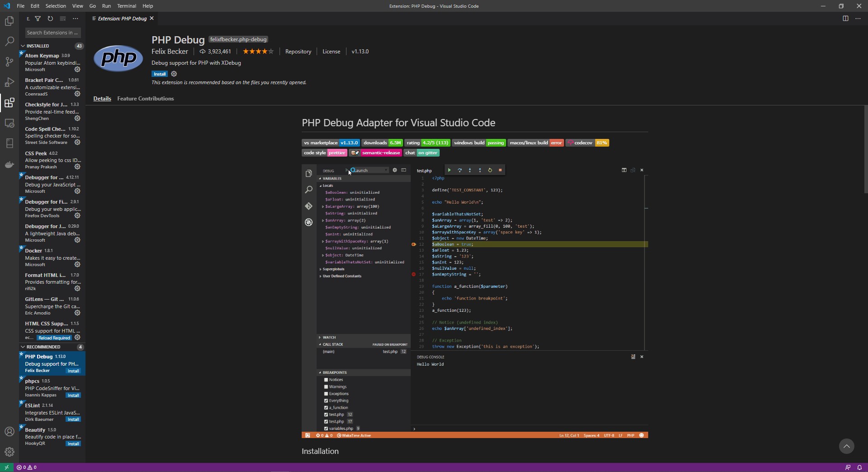The width and height of the screenshot is (868, 472).
Task: Open the manage gear dropdown for Debugger for Chrome
Action: click(x=77, y=191)
